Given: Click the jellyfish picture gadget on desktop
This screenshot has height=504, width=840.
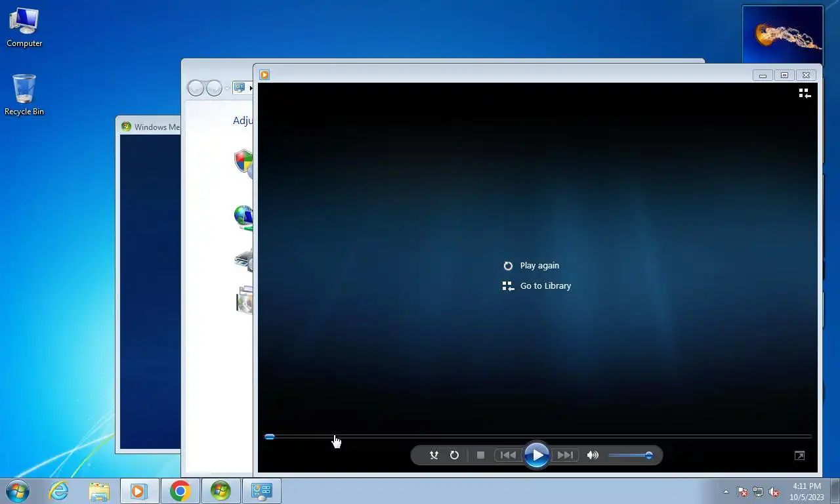Looking at the screenshot, I should tap(782, 35).
